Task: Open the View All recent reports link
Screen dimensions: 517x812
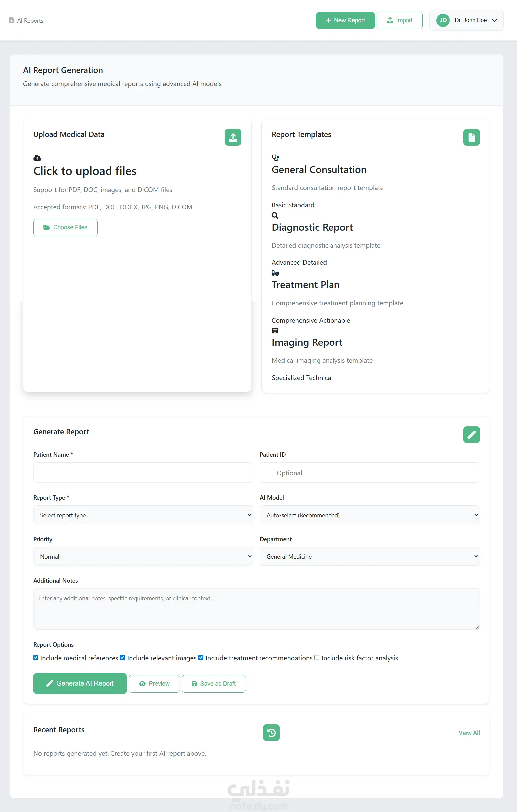Action: (469, 733)
